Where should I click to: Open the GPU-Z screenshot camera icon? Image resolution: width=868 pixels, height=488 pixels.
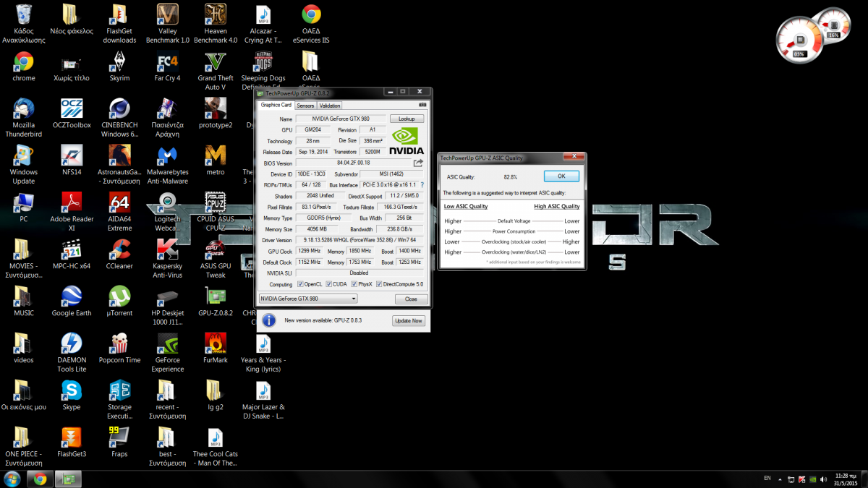[x=423, y=105]
